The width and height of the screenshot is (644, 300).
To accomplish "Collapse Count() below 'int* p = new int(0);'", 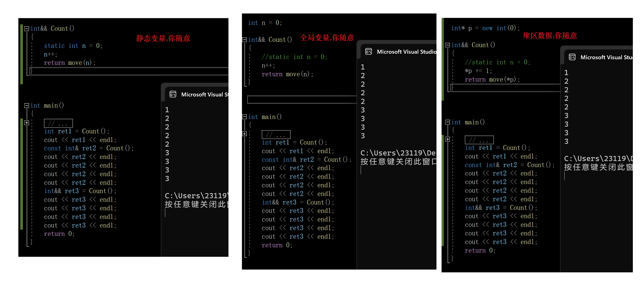I will click(448, 45).
